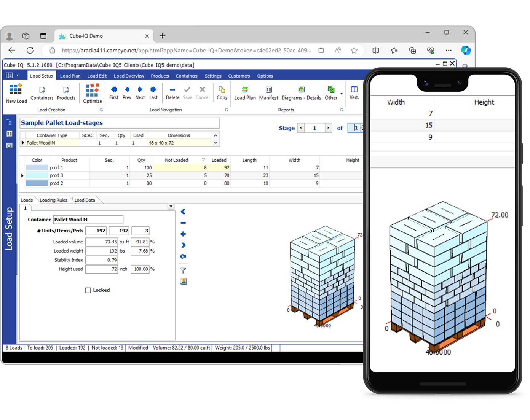Click the prod 1 color swatch

[x=37, y=168]
